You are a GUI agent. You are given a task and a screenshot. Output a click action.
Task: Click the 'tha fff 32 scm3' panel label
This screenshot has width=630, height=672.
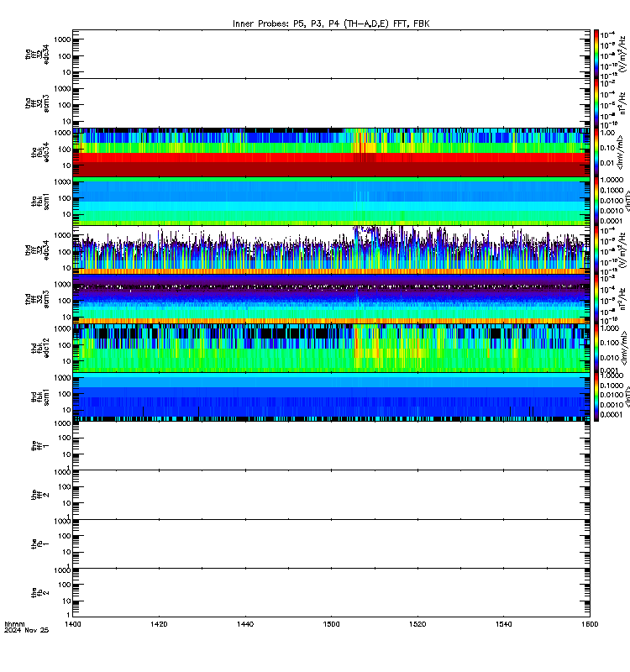pos(37,103)
